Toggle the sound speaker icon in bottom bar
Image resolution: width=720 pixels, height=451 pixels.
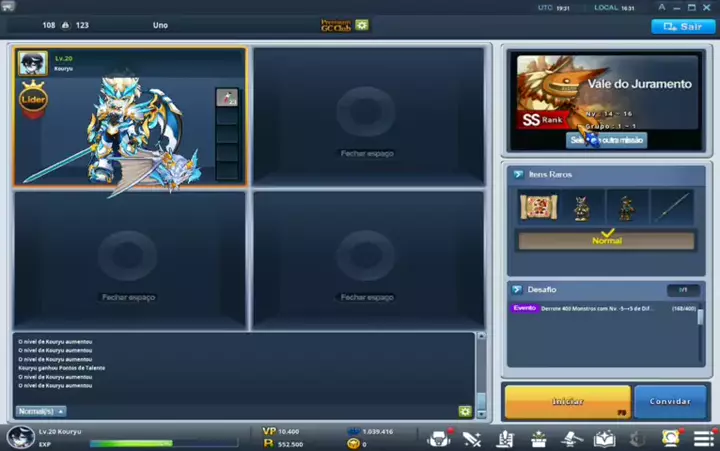point(638,437)
